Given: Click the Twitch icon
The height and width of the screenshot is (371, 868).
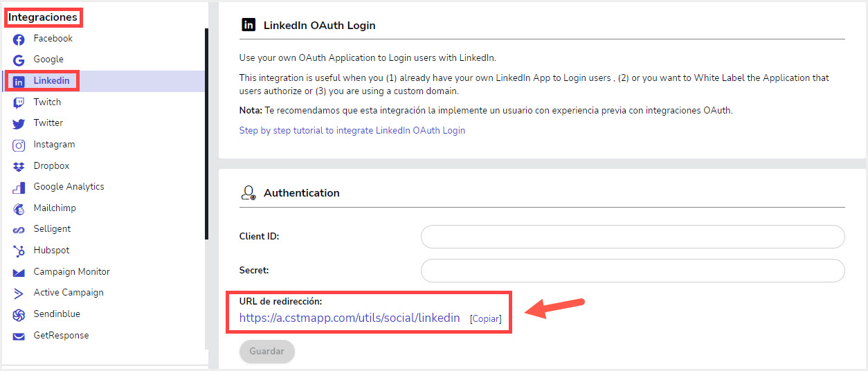Looking at the screenshot, I should (x=19, y=102).
